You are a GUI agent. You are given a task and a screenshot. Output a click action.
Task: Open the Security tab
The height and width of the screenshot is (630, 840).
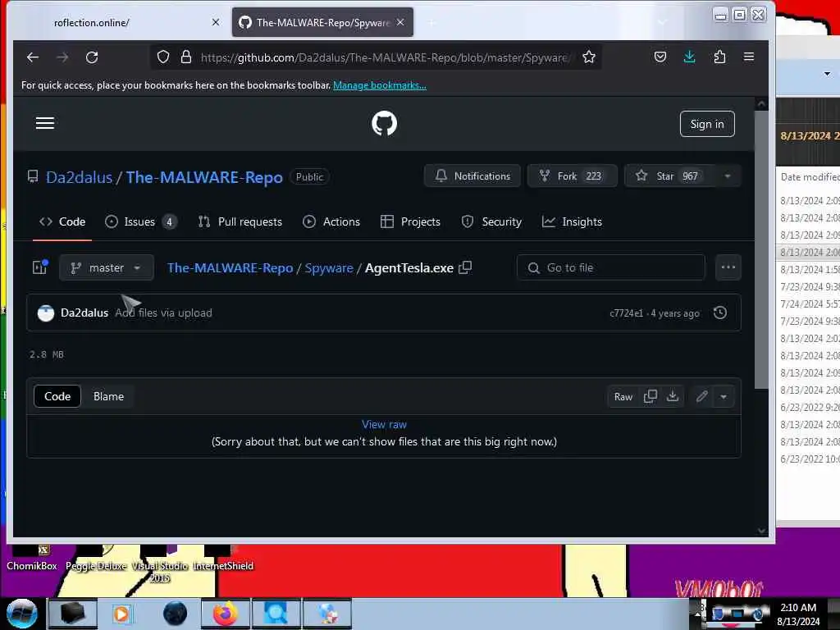[491, 221]
